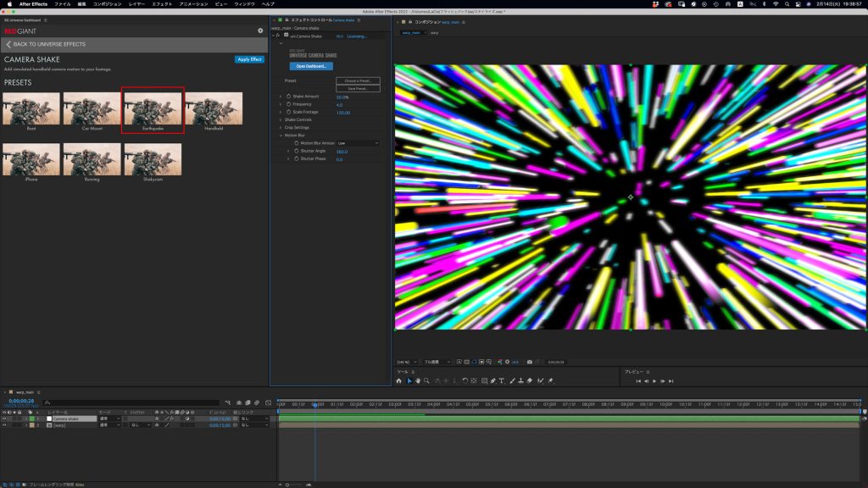868x488 pixels.
Task: Hide the Camera shake layer eye toggle
Action: (x=4, y=419)
